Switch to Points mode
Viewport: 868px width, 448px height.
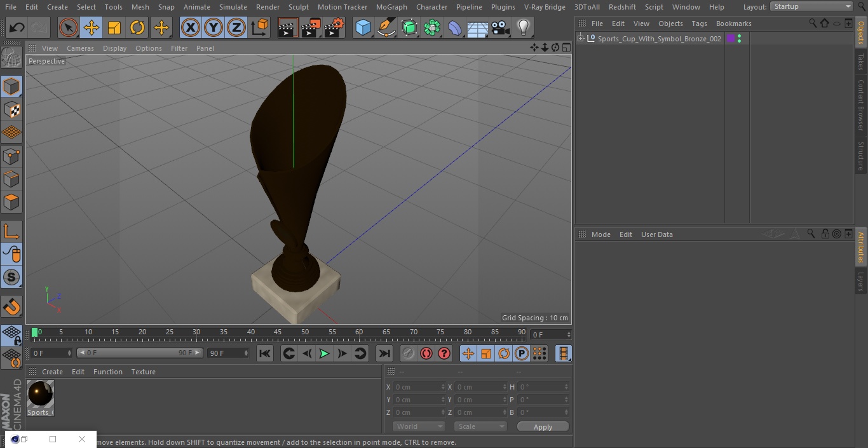11,156
